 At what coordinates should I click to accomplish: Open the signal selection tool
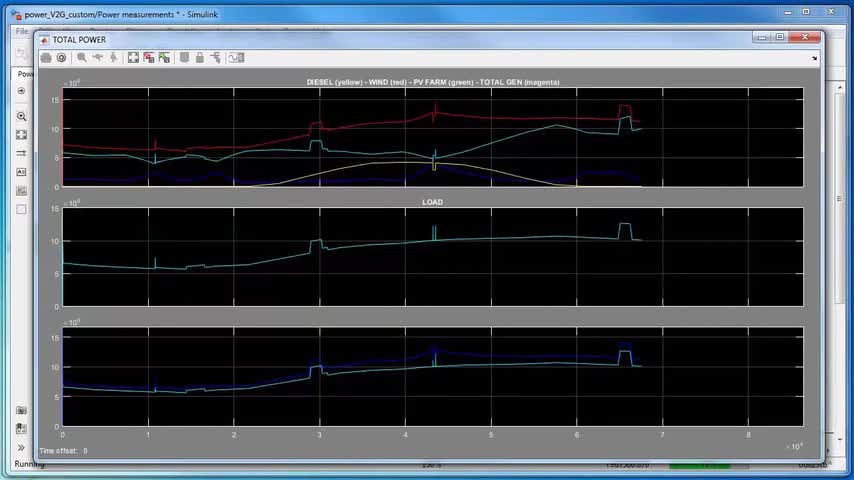216,57
